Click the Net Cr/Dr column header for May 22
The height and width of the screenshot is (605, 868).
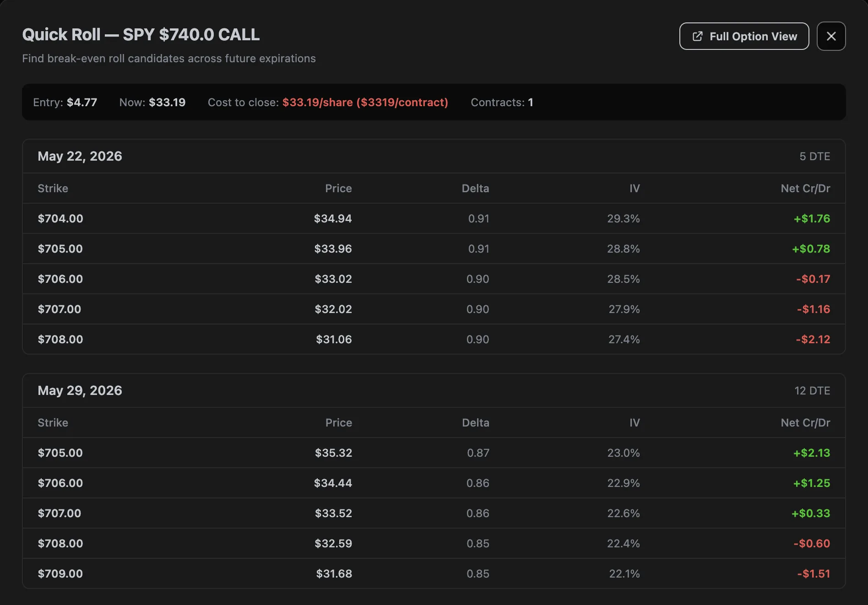[805, 188]
